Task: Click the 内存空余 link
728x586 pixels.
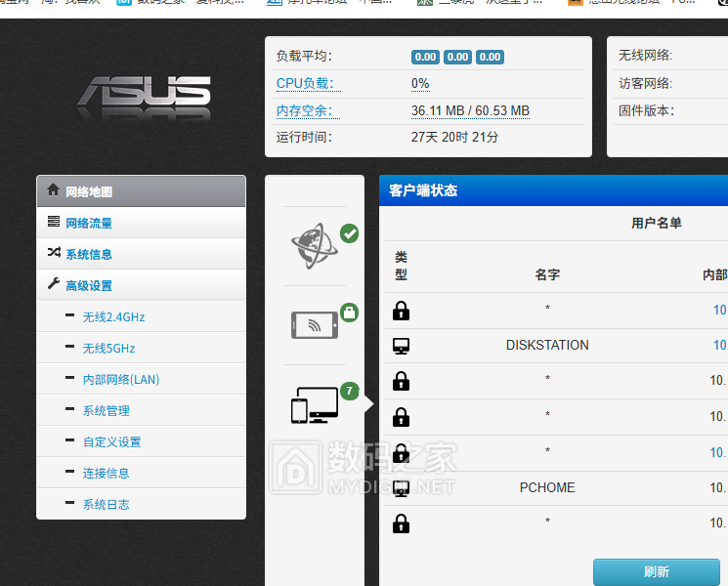Action: click(x=308, y=111)
